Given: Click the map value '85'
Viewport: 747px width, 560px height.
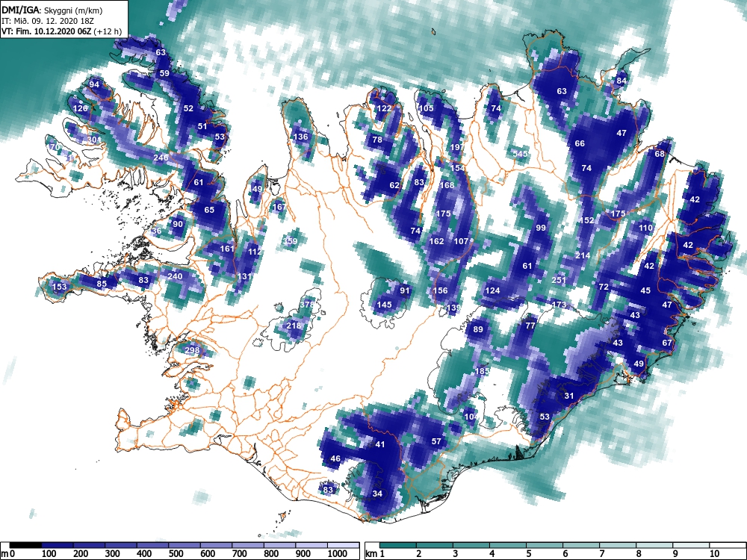Looking at the screenshot, I should pyautogui.click(x=102, y=284).
